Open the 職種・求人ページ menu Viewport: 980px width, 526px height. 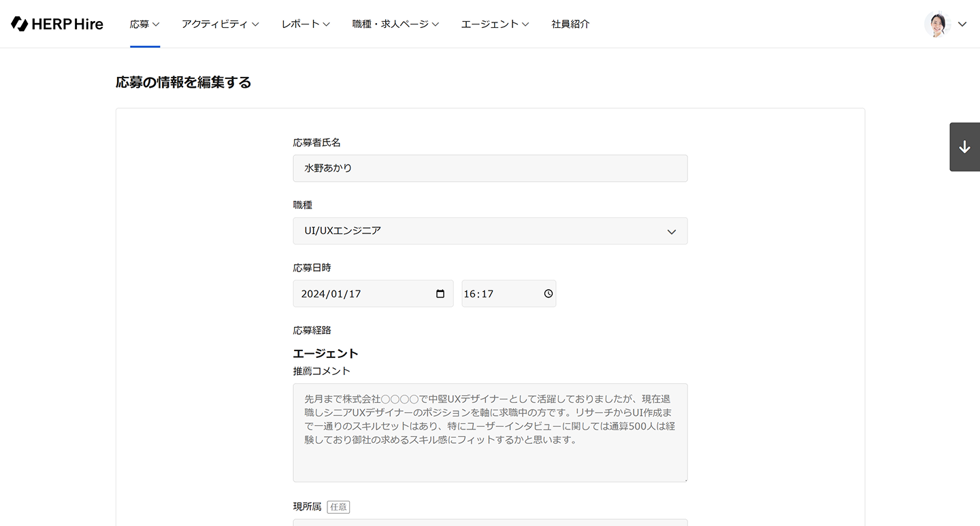pos(395,24)
